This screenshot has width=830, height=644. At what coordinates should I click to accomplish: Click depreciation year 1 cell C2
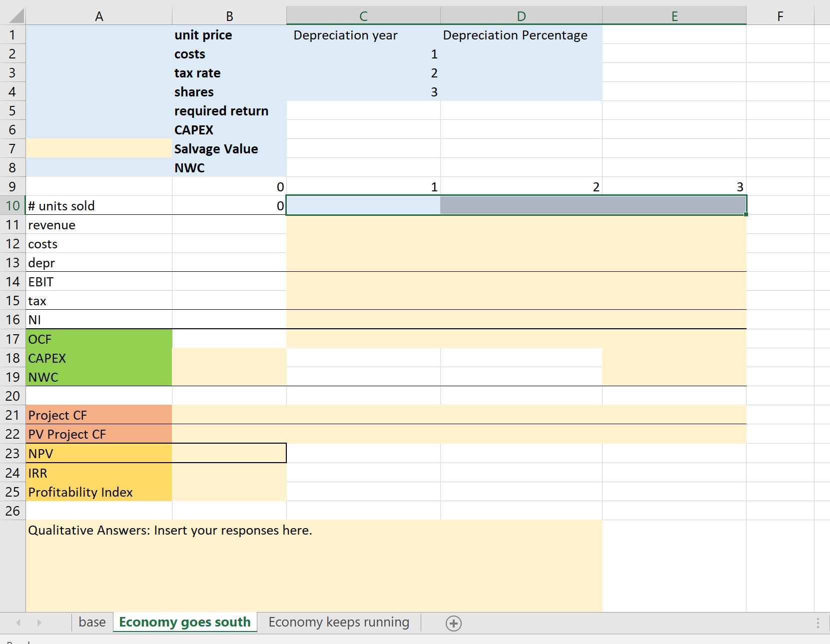[x=363, y=54]
